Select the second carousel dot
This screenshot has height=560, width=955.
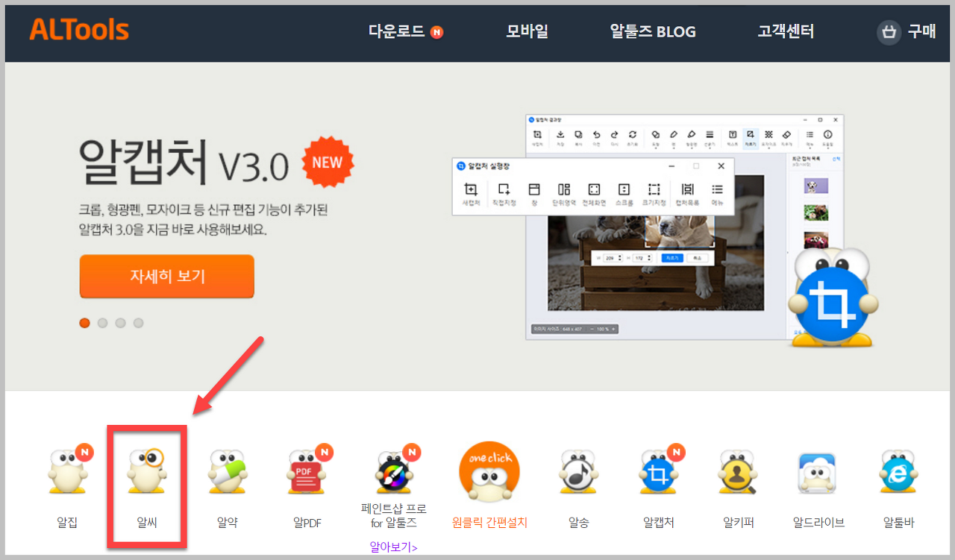click(102, 323)
